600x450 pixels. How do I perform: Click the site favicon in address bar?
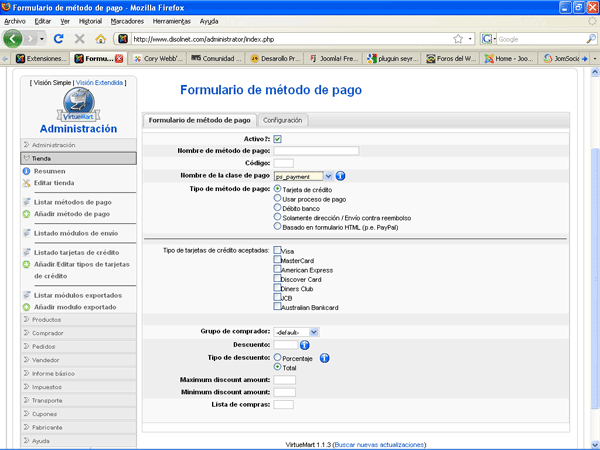pyautogui.click(x=123, y=39)
